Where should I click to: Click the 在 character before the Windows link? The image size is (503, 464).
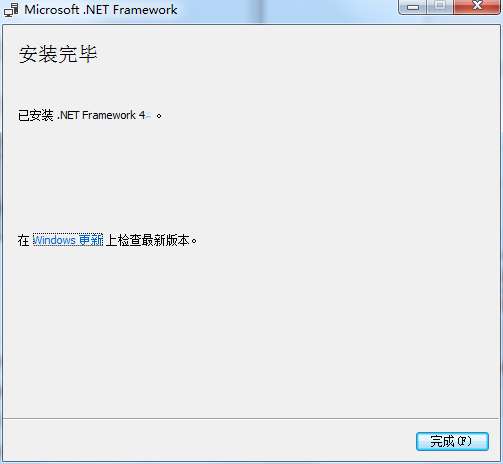pos(24,240)
